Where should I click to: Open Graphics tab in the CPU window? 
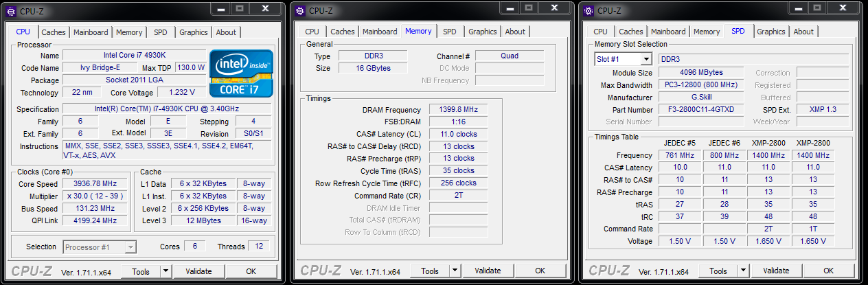194,32
